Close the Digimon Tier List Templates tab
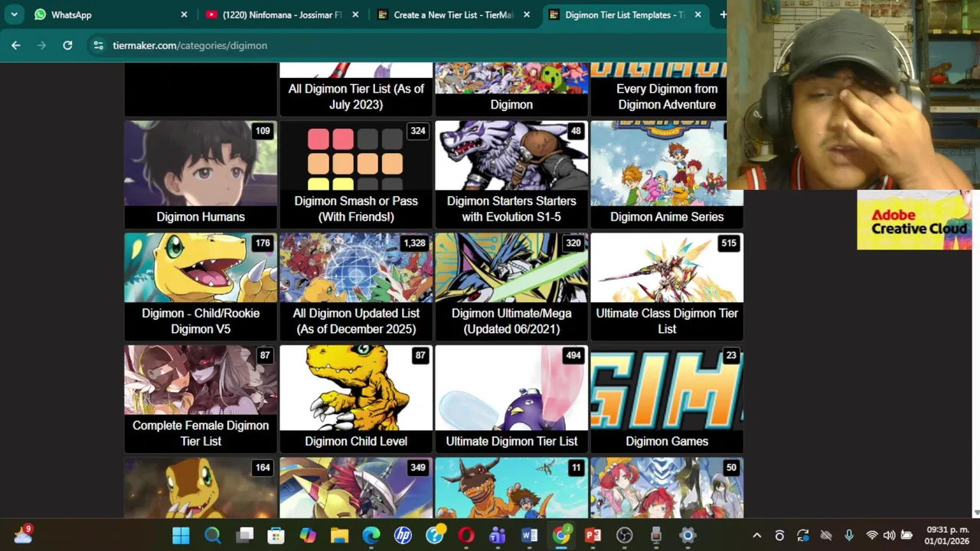The image size is (980, 551). 698,15
